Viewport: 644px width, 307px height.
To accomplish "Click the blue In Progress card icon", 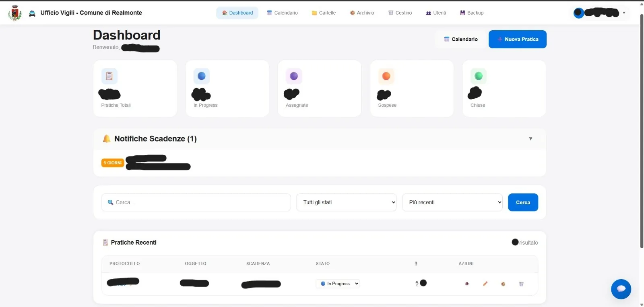I will [202, 76].
